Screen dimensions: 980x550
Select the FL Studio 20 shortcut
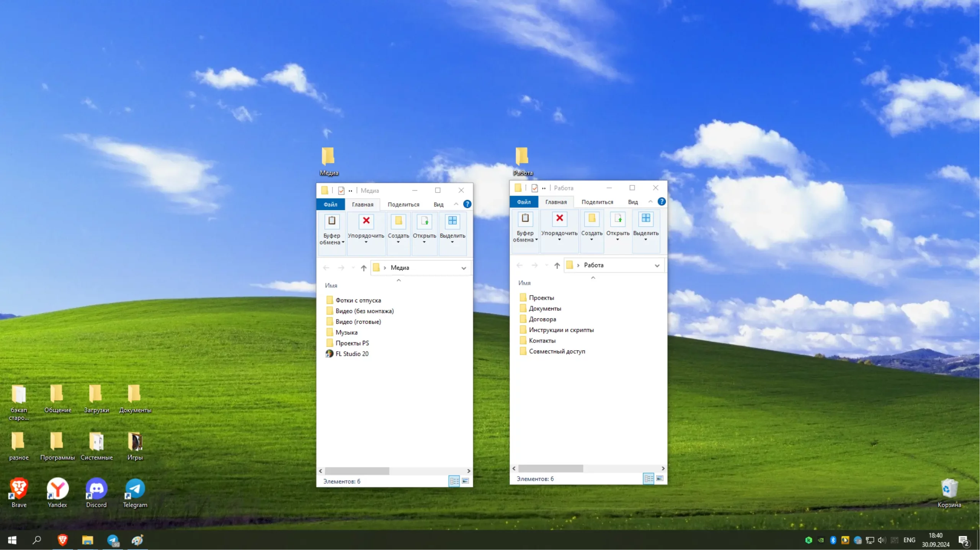point(351,354)
